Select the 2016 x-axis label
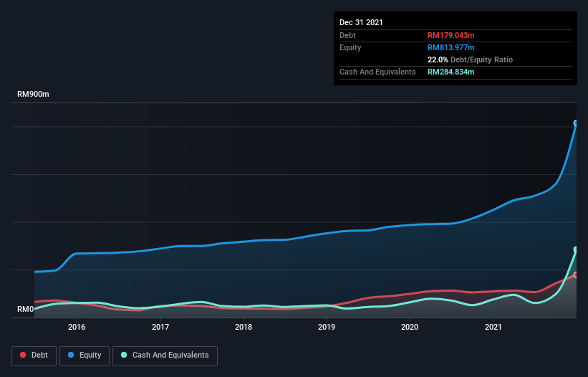Image resolution: width=588 pixels, height=377 pixels. [77, 327]
